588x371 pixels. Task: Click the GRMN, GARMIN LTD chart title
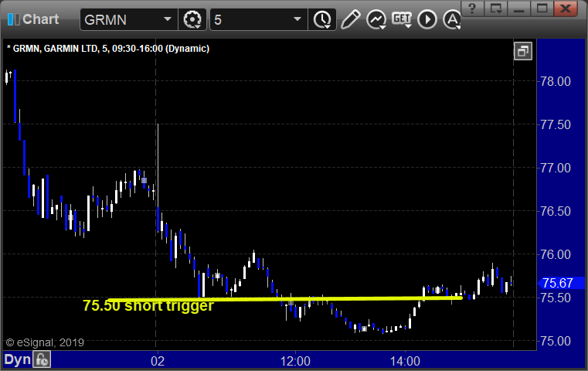[x=108, y=49]
